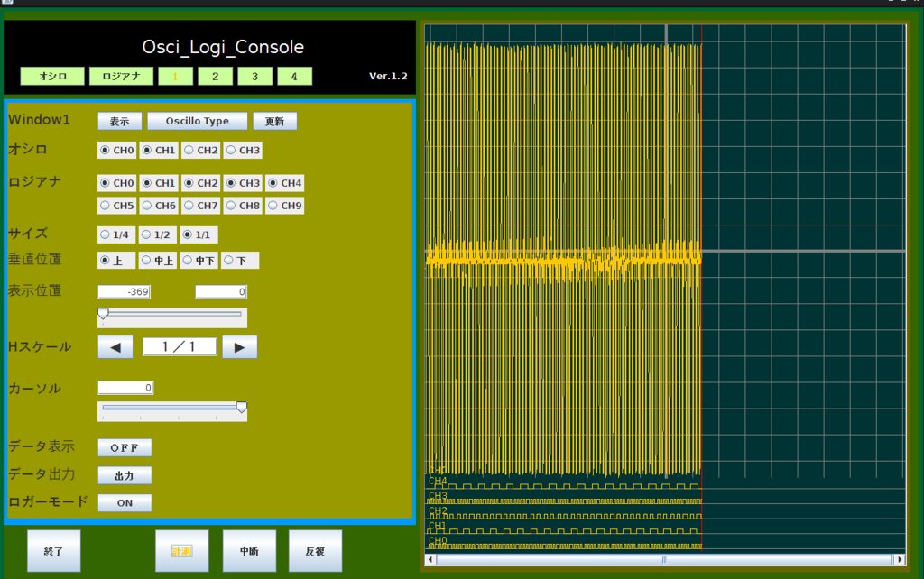Screen dimensions: 924x579
Task: Toggle logic analyzer CH0
Action: pyautogui.click(x=116, y=183)
